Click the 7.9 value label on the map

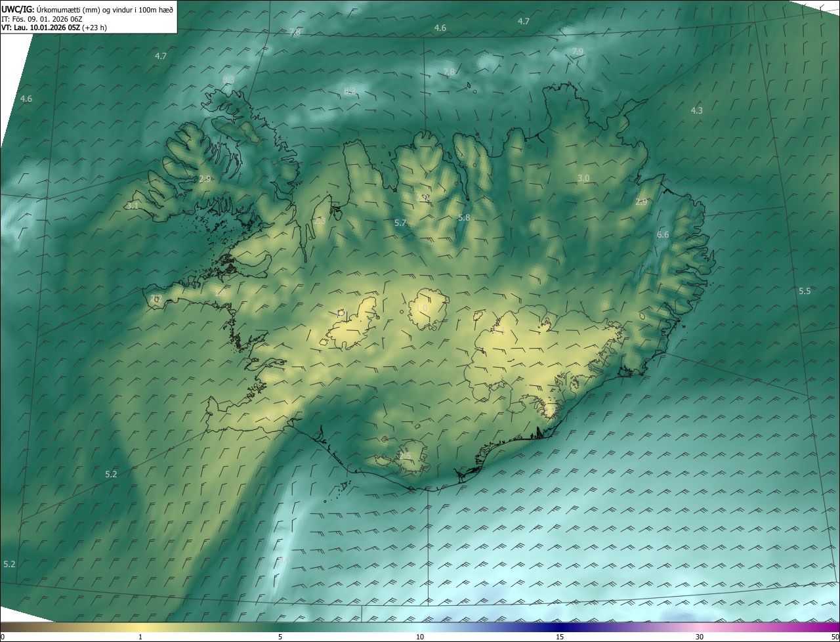point(577,51)
